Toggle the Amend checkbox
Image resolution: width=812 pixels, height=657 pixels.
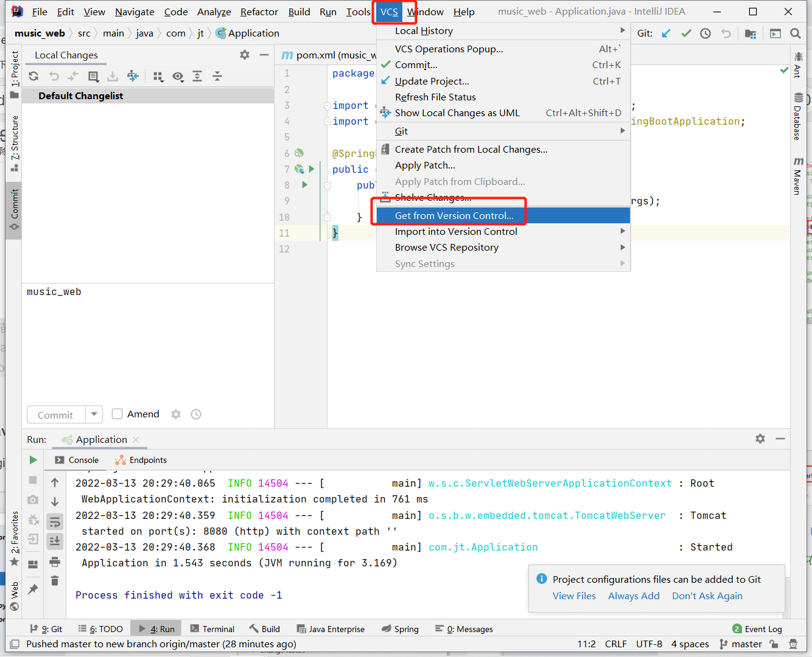click(117, 414)
